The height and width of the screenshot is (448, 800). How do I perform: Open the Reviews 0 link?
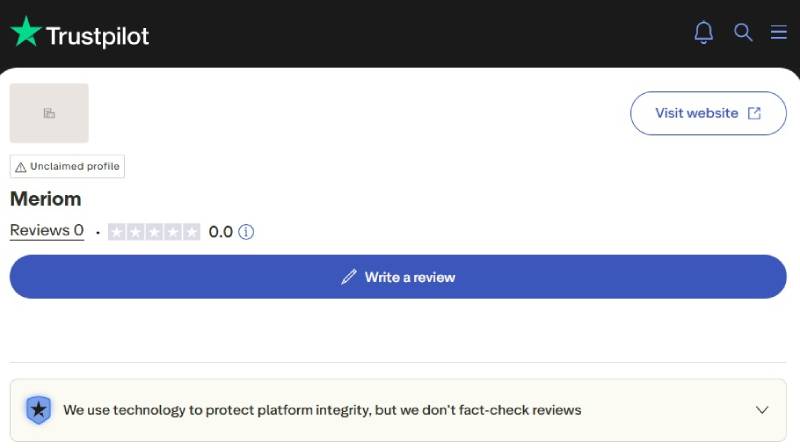47,230
